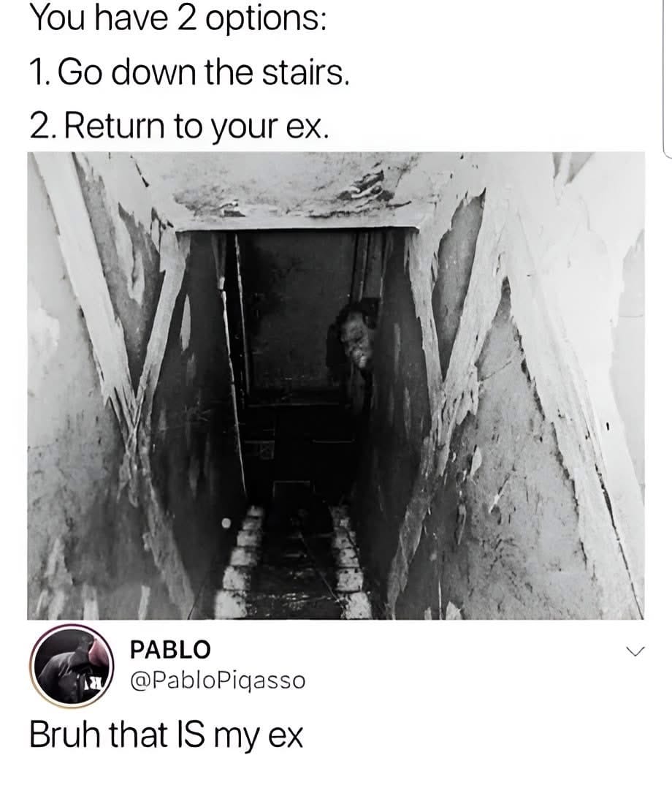Open the staircase photo in full view
672x785 pixels.
point(336,385)
